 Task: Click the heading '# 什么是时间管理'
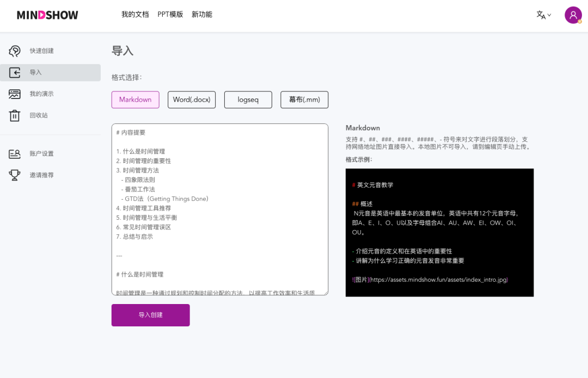[140, 275]
